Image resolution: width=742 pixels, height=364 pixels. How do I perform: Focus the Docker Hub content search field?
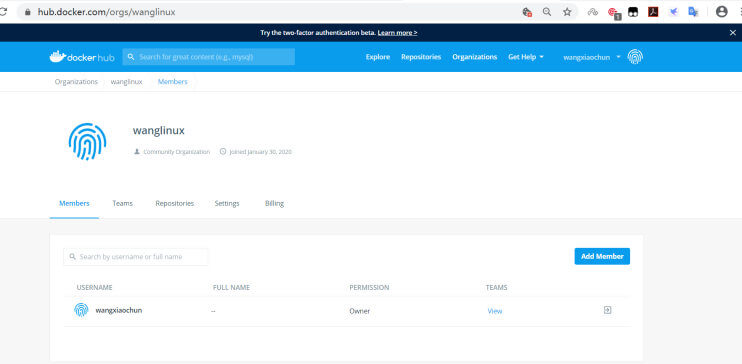coord(209,57)
